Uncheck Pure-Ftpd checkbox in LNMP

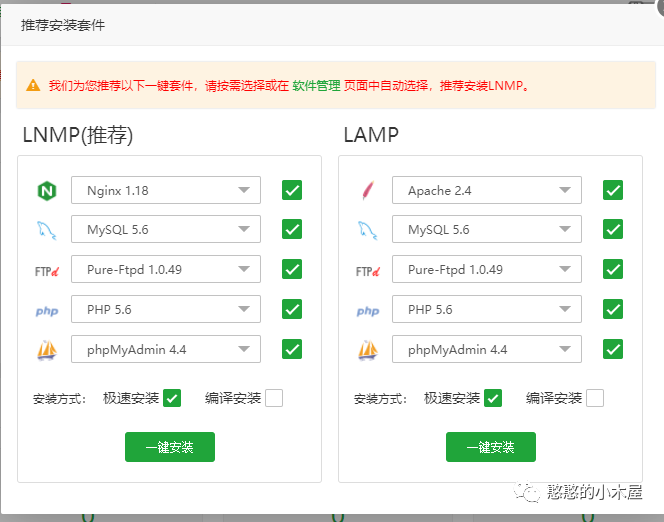coord(292,269)
